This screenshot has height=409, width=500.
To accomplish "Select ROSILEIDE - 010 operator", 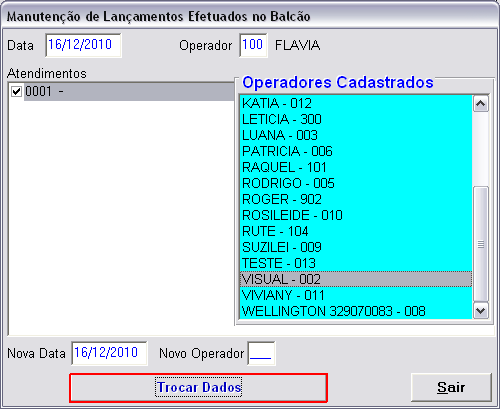I will [356, 215].
